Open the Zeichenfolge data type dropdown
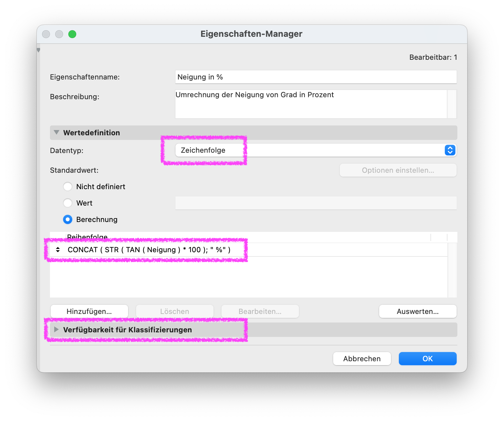This screenshot has width=504, height=421. click(x=316, y=150)
